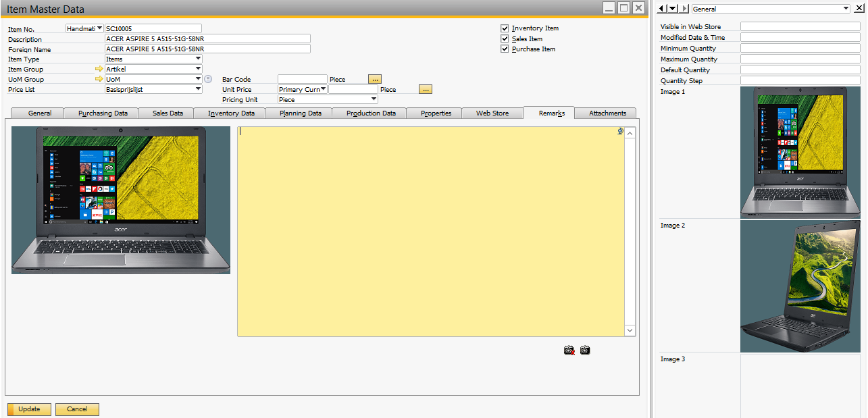Click the remarks scrollbar up arrow
The image size is (868, 418).
pos(630,133)
